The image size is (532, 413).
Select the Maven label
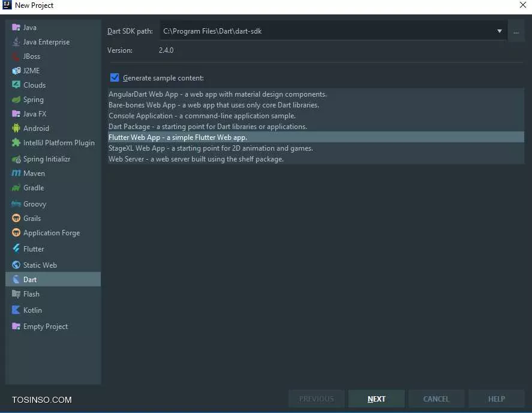tap(34, 173)
